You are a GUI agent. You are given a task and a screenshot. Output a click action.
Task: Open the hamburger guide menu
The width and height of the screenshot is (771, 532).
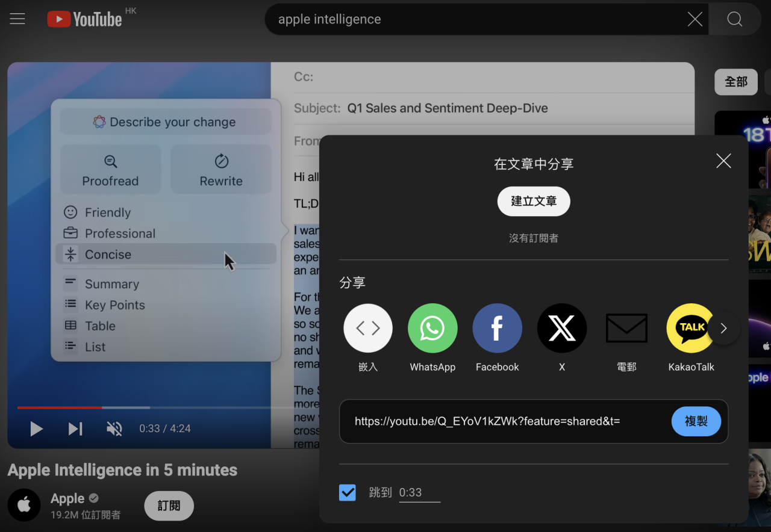(17, 19)
